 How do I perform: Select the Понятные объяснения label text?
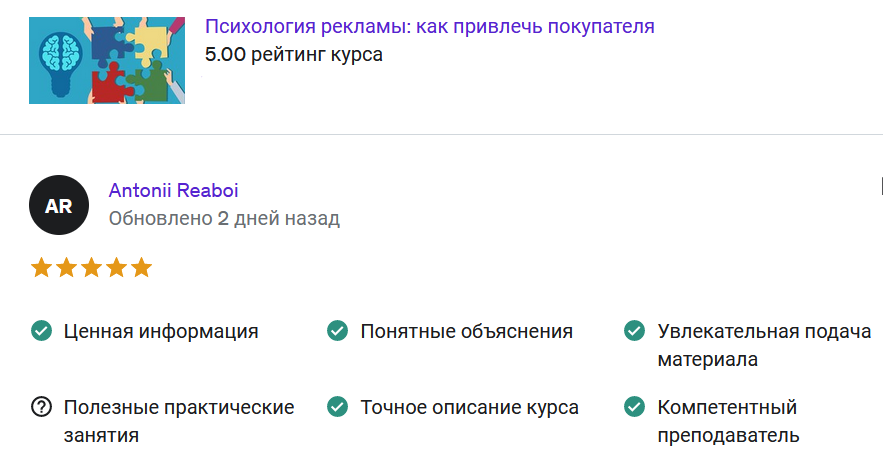(x=467, y=331)
